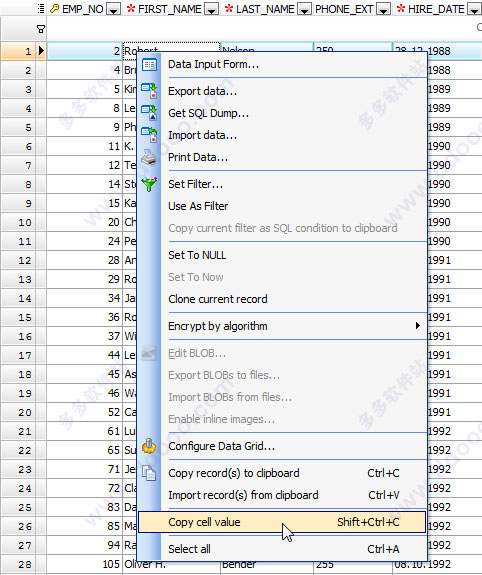The image size is (482, 575).
Task: Click the Print Data printer icon
Action: pyautogui.click(x=149, y=157)
